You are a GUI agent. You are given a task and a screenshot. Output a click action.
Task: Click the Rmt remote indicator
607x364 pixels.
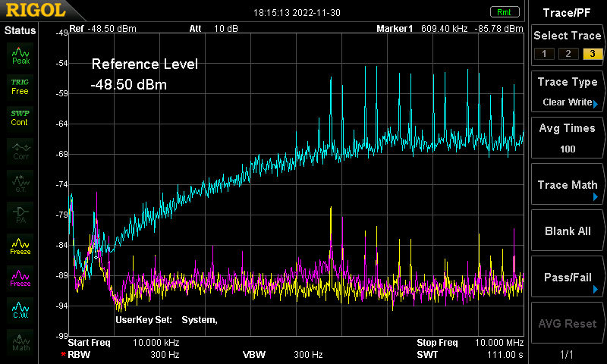point(505,12)
